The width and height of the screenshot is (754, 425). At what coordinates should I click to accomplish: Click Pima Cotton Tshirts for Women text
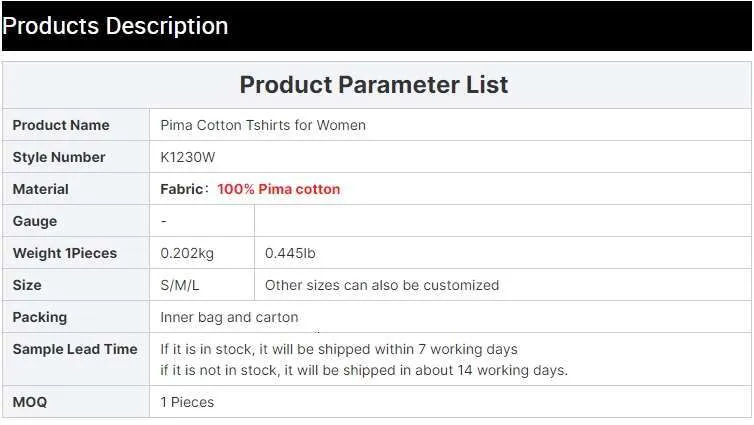pyautogui.click(x=263, y=125)
